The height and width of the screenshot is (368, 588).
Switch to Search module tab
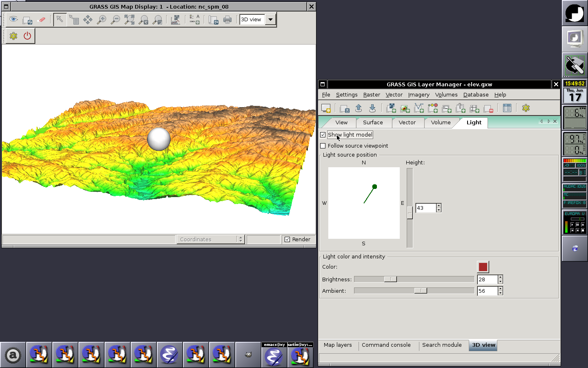coord(442,345)
